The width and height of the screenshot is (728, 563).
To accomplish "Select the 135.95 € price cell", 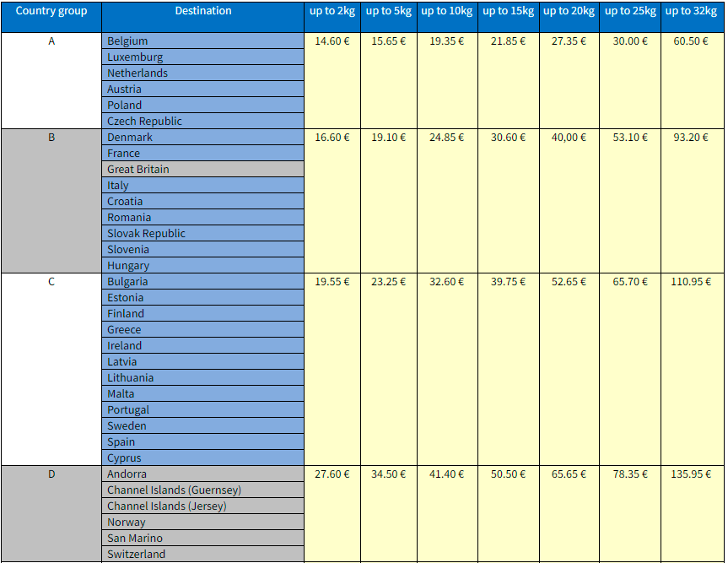I will (691, 474).
